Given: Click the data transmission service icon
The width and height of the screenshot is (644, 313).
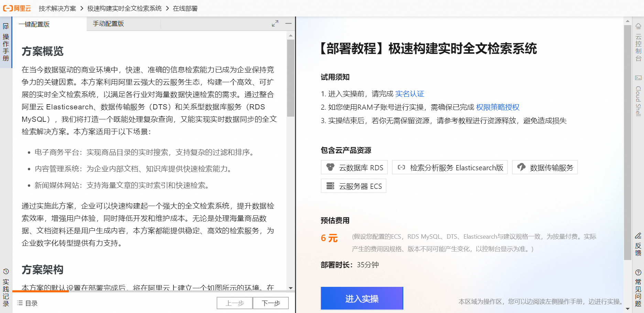Looking at the screenshot, I should [x=522, y=167].
